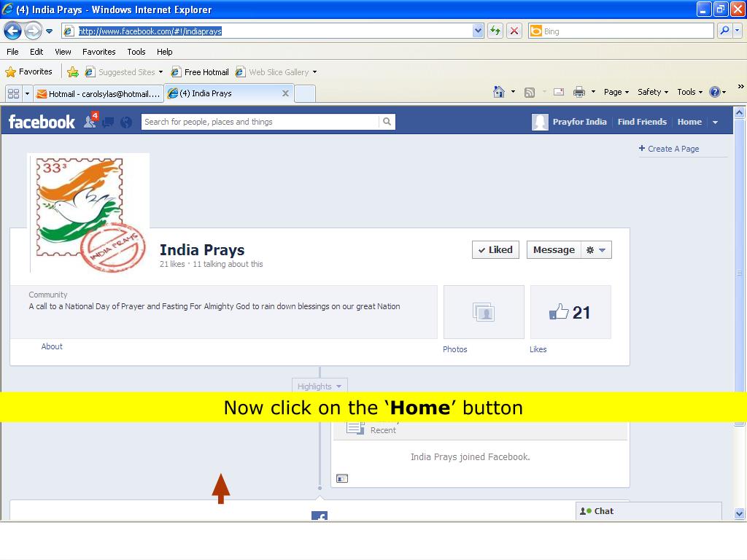This screenshot has width=747, height=560.
Task: Open the Help menu
Action: (165, 52)
